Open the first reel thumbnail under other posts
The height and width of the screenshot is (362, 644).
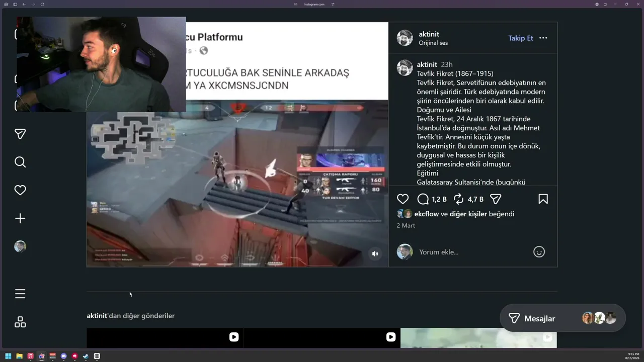click(165, 338)
